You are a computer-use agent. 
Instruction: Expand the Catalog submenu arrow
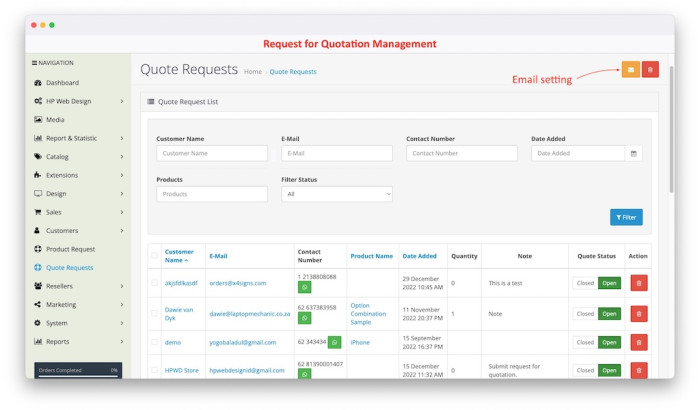click(x=121, y=157)
